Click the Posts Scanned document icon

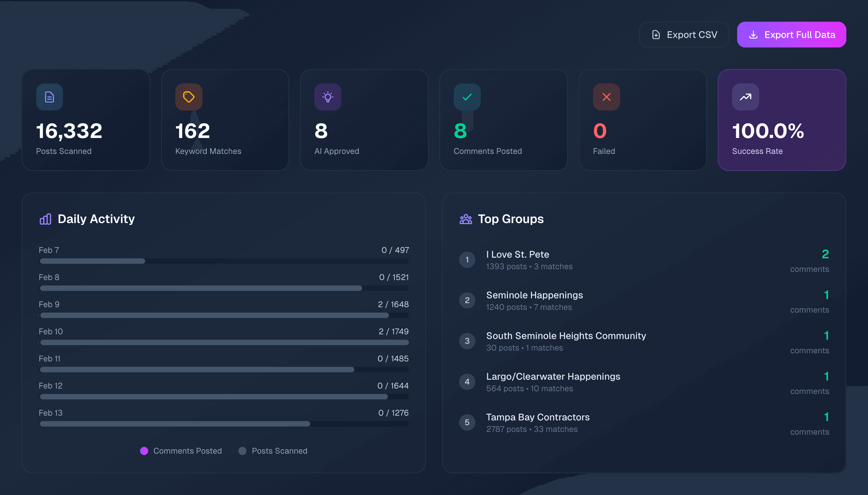click(x=49, y=97)
